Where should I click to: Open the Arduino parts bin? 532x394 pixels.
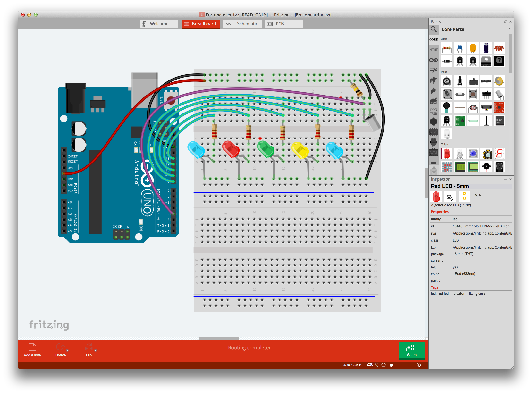pyautogui.click(x=434, y=60)
